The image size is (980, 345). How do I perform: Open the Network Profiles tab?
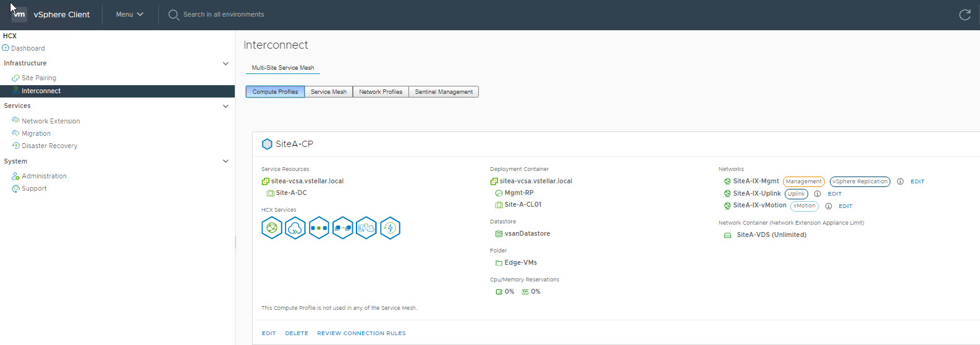click(381, 92)
